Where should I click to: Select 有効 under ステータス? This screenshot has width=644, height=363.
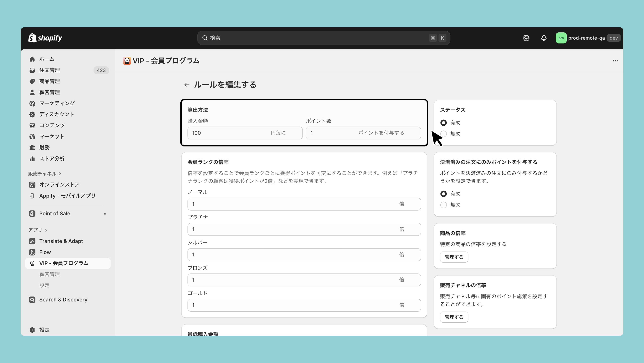point(444,123)
